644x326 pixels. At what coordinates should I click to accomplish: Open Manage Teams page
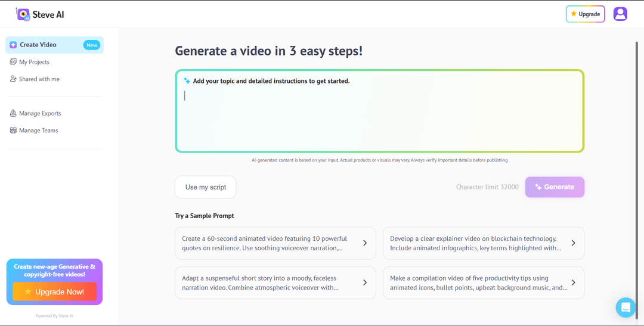pyautogui.click(x=39, y=131)
